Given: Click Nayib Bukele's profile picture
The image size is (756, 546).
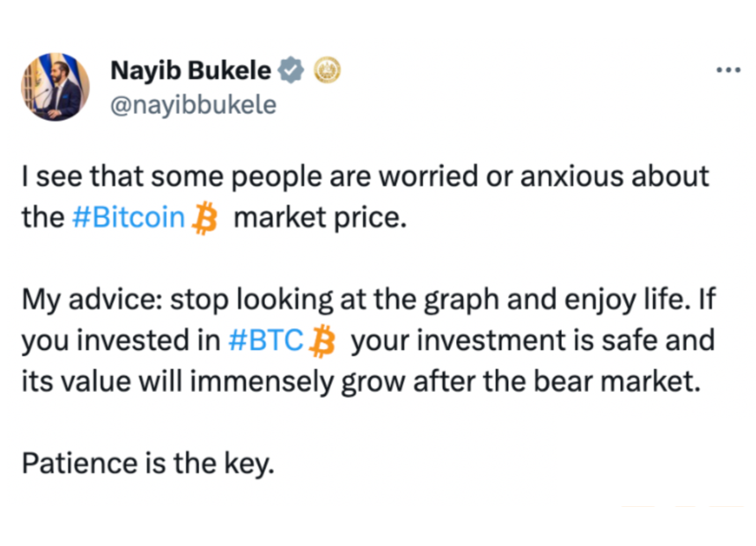Looking at the screenshot, I should point(55,86).
